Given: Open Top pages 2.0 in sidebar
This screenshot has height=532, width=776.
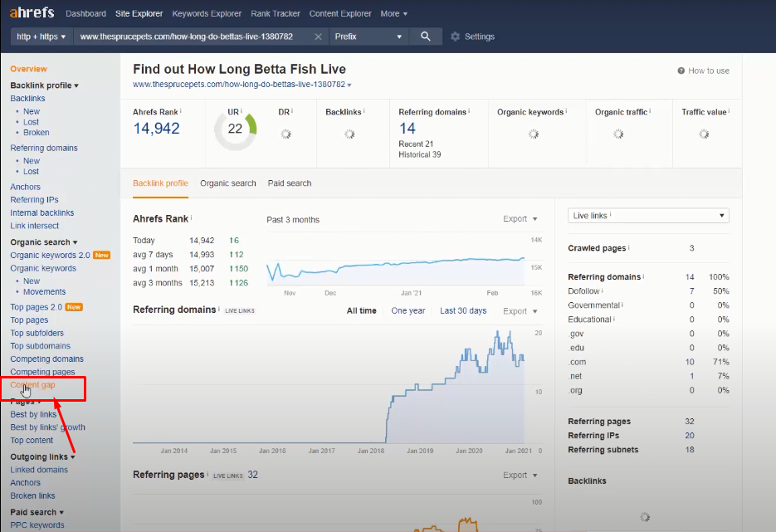Looking at the screenshot, I should [x=37, y=307].
